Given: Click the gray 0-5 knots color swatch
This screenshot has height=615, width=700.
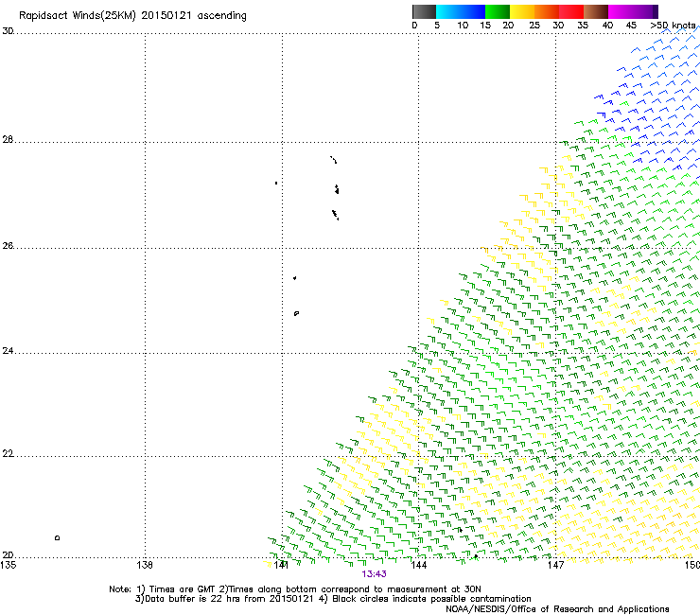Looking at the screenshot, I should [x=424, y=11].
